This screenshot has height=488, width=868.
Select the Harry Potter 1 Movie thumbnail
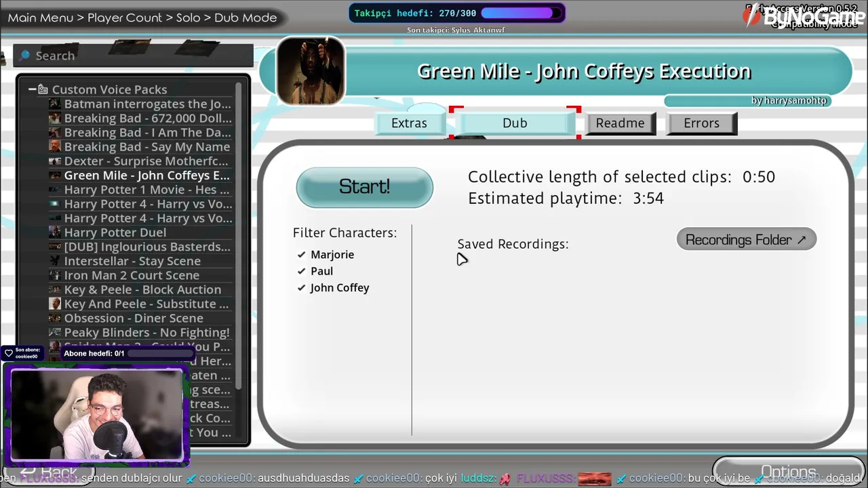click(x=54, y=189)
